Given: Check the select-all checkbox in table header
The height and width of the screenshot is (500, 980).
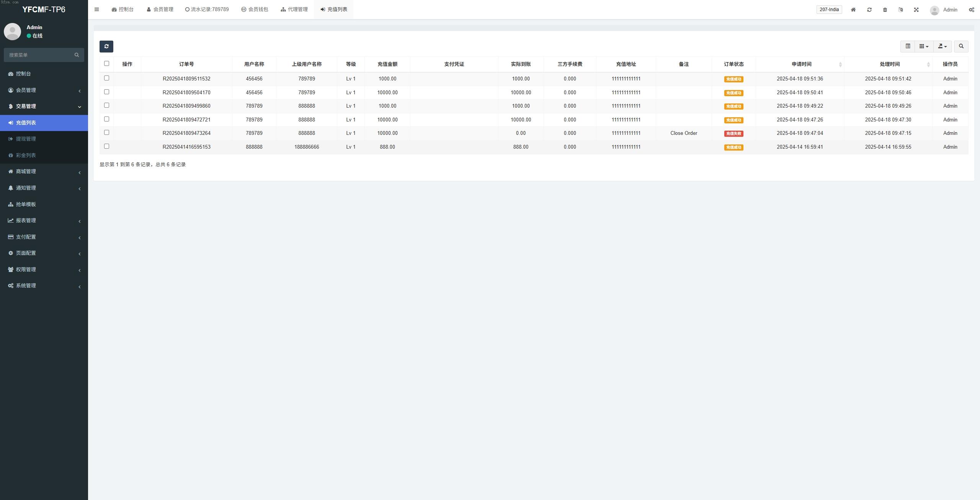Looking at the screenshot, I should click(106, 64).
